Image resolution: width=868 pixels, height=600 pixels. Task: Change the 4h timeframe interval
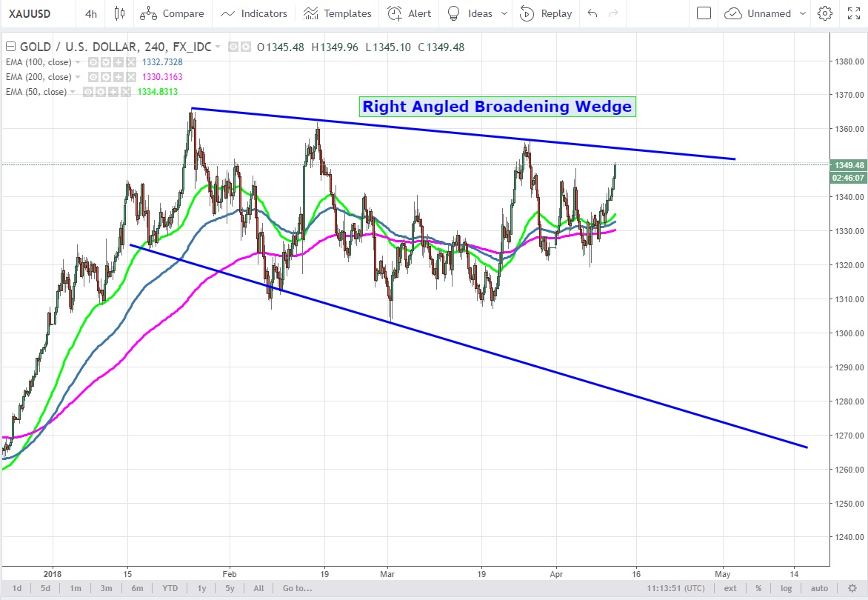coord(90,13)
